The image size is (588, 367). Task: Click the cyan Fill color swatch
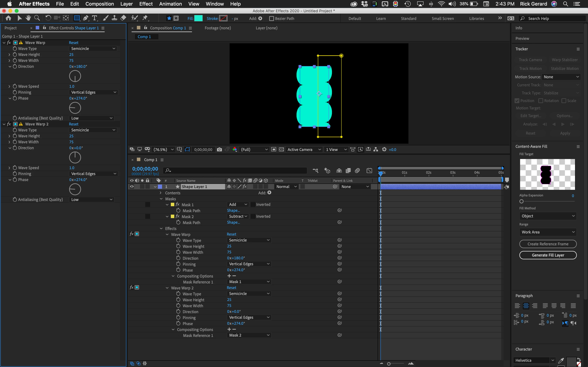pos(198,19)
